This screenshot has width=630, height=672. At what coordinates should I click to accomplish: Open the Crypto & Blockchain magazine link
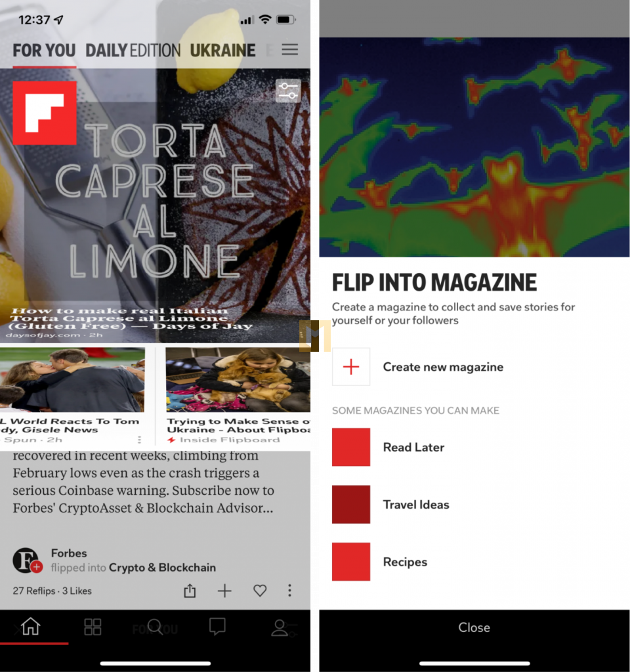[162, 568]
